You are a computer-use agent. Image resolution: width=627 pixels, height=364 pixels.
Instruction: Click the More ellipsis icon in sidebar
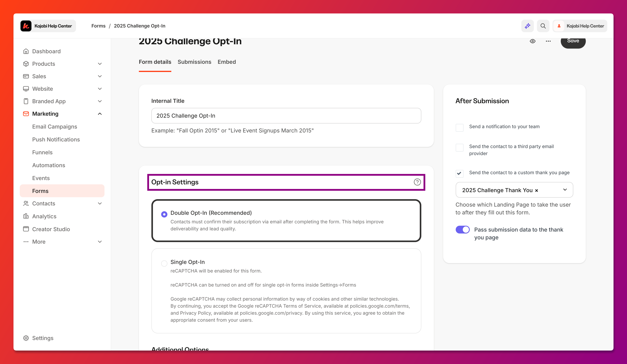click(26, 242)
